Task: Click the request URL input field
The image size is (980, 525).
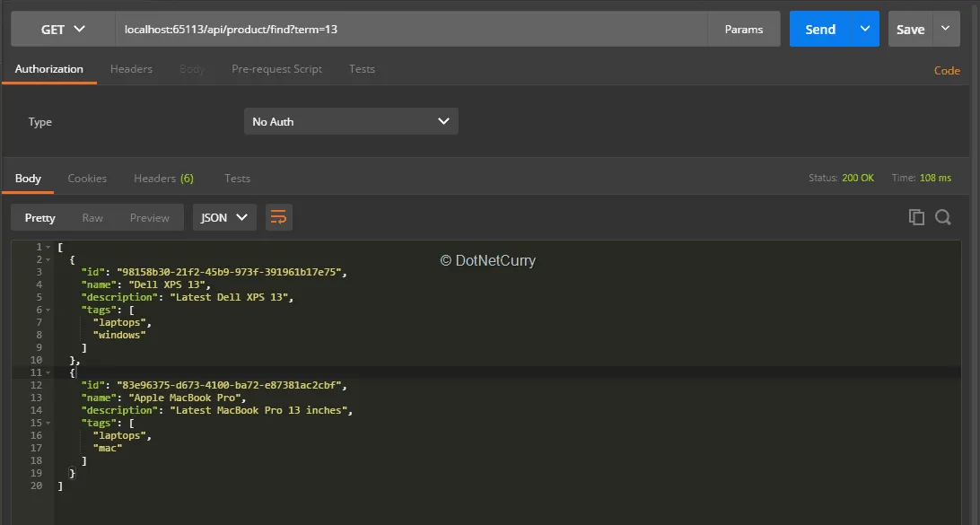Action: 411,30
